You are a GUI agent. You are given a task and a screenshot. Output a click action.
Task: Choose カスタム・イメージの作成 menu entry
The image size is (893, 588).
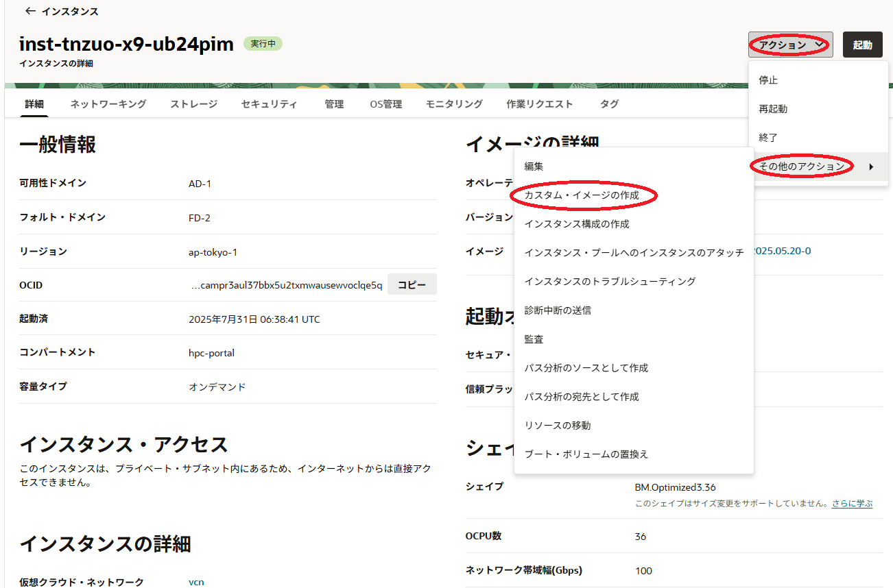pos(582,195)
